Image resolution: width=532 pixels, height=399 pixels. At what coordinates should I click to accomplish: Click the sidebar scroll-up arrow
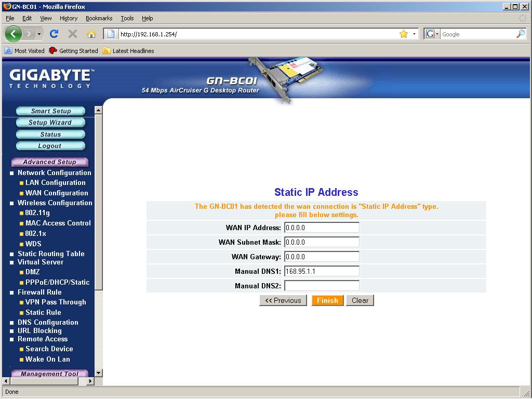pos(98,110)
